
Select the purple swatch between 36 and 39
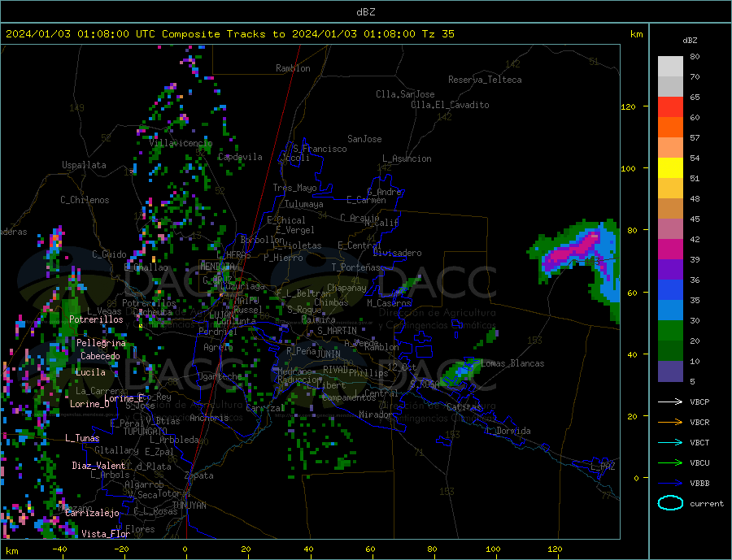coord(670,270)
